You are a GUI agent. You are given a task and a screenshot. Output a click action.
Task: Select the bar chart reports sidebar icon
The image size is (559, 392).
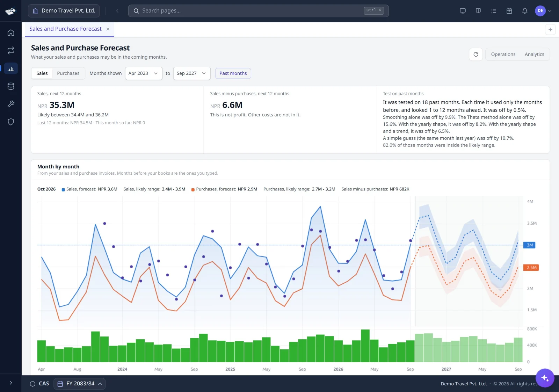click(11, 68)
